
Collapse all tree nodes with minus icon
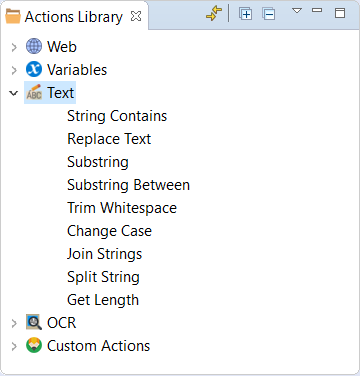(269, 14)
